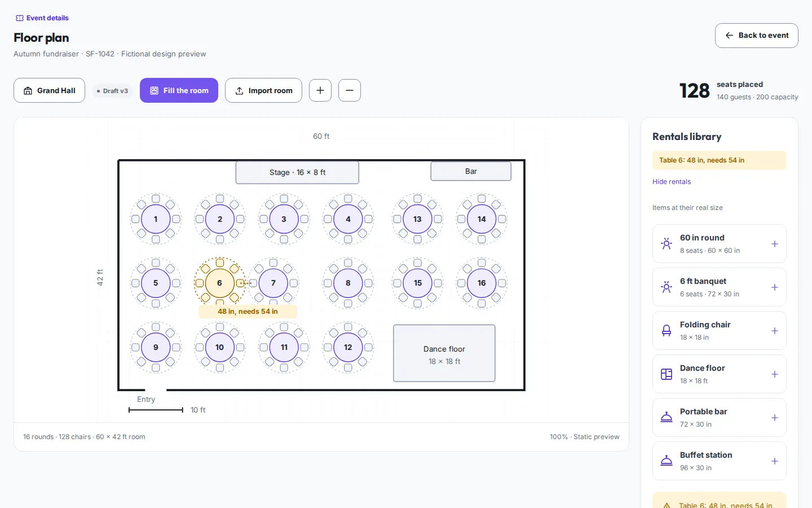
Task: Select table 9 on the floor plan
Action: [x=156, y=347]
